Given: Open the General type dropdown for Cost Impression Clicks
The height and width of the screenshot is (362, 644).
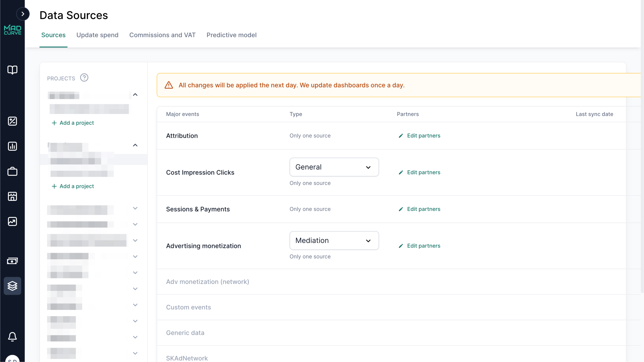Looking at the screenshot, I should tap(334, 167).
